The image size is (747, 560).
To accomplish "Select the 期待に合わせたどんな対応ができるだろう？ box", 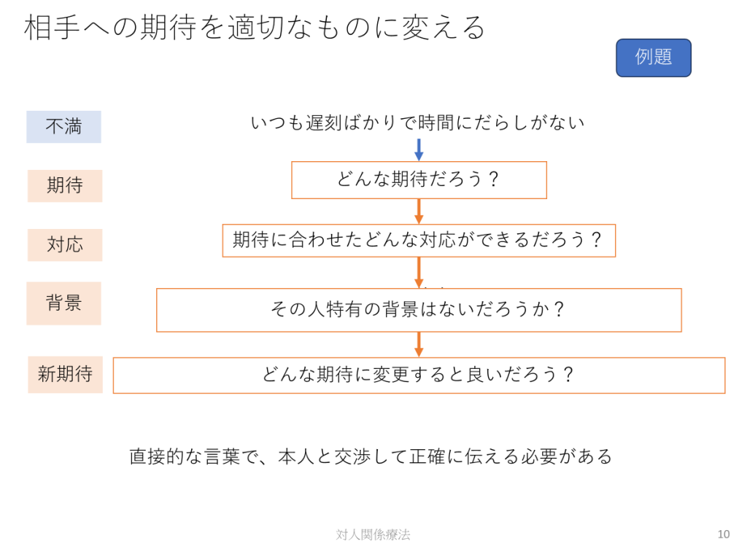I will pyautogui.click(x=419, y=241).
